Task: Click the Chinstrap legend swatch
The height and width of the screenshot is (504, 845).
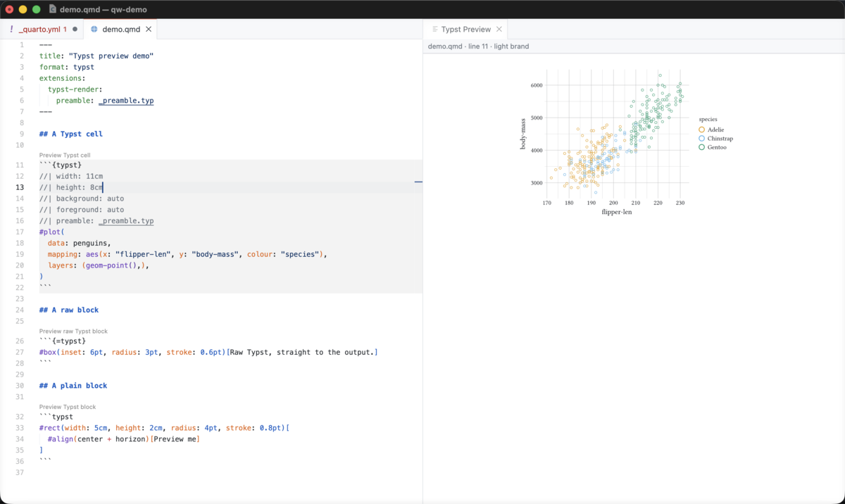Action: pyautogui.click(x=701, y=139)
